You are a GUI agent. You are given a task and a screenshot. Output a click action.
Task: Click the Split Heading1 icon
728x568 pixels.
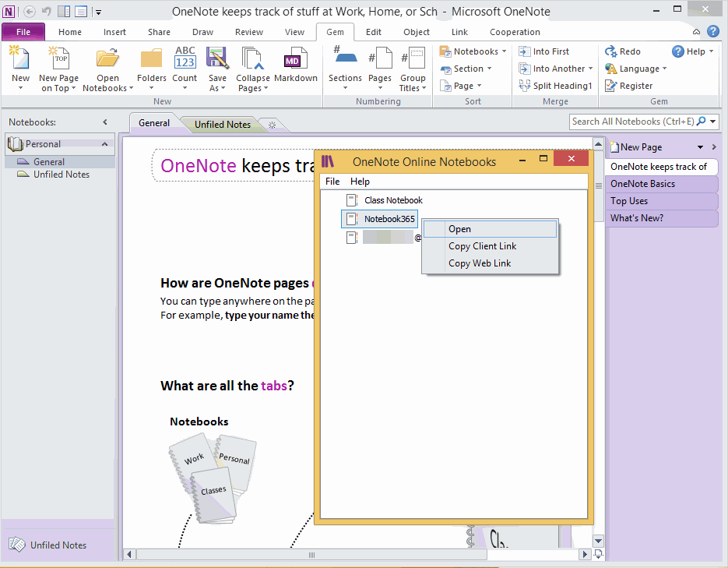pyautogui.click(x=524, y=86)
